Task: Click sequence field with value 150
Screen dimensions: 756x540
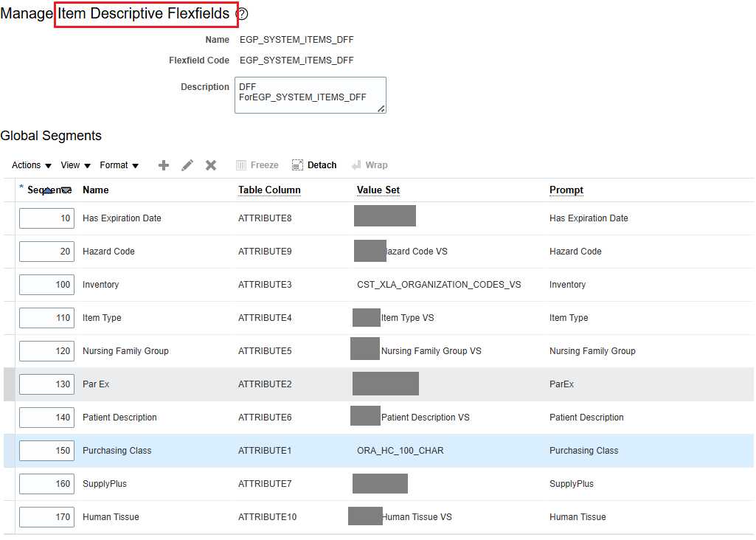Action: tap(46, 451)
